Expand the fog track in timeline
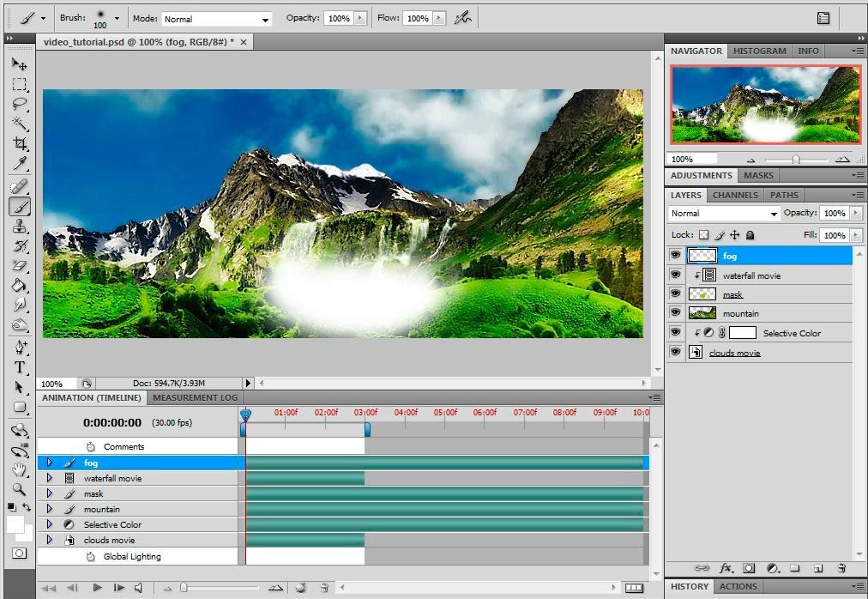The width and height of the screenshot is (868, 599). pos(49,463)
